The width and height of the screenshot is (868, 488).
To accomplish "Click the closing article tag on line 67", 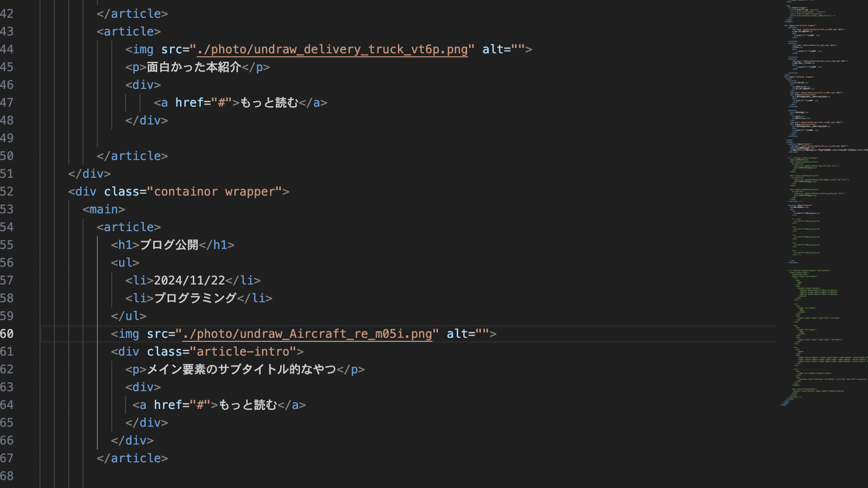I will [x=132, y=458].
